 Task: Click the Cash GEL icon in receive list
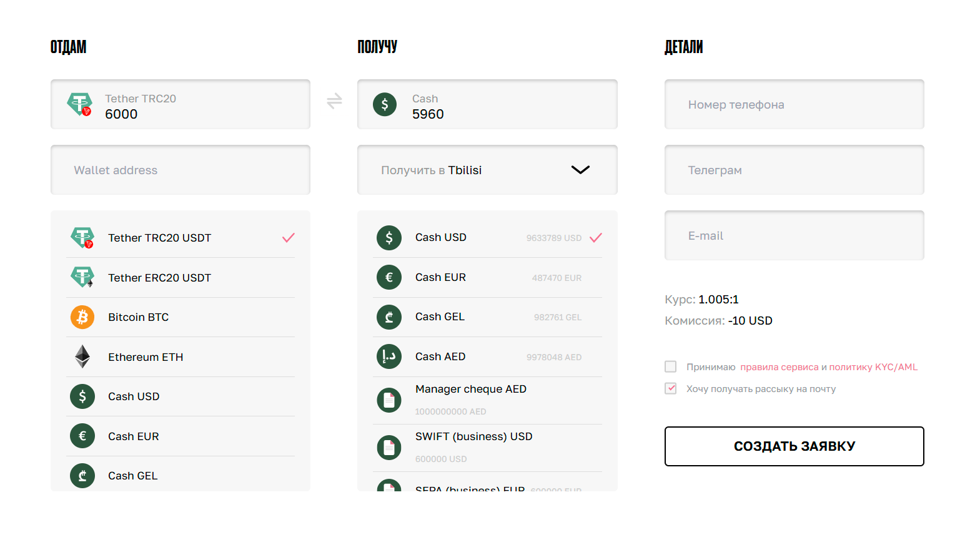(389, 317)
